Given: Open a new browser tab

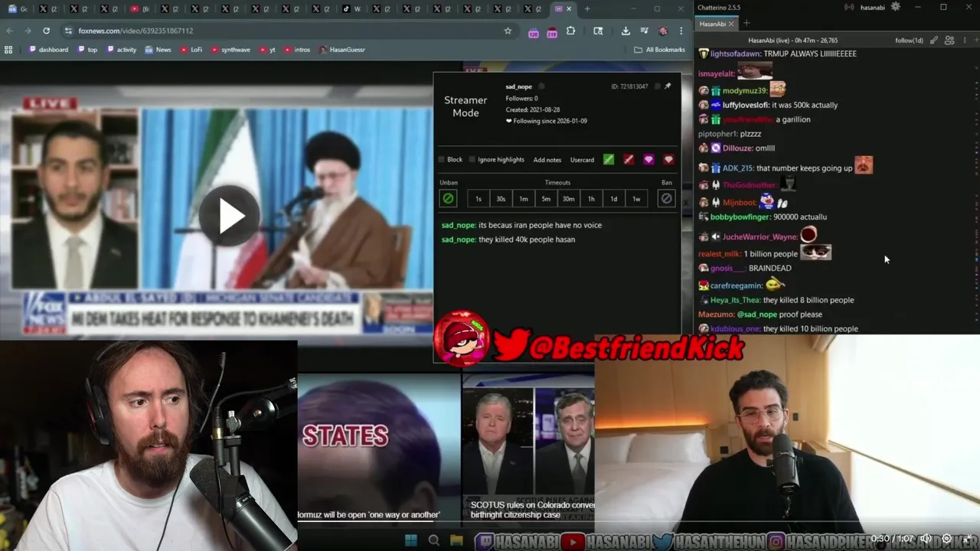Looking at the screenshot, I should click(587, 9).
